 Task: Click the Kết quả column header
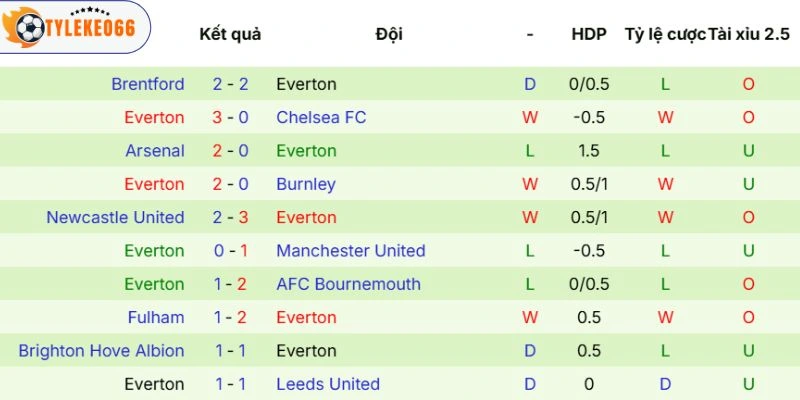tap(230, 34)
